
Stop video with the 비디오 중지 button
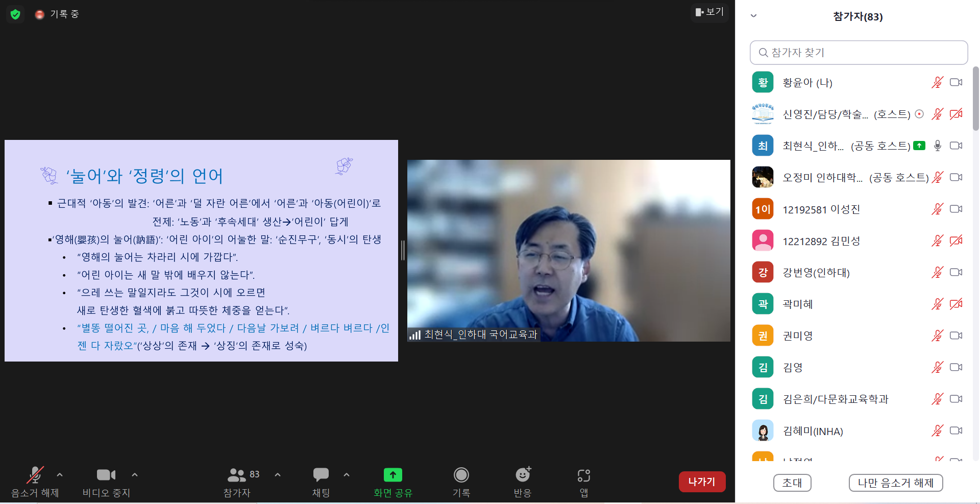(x=106, y=482)
